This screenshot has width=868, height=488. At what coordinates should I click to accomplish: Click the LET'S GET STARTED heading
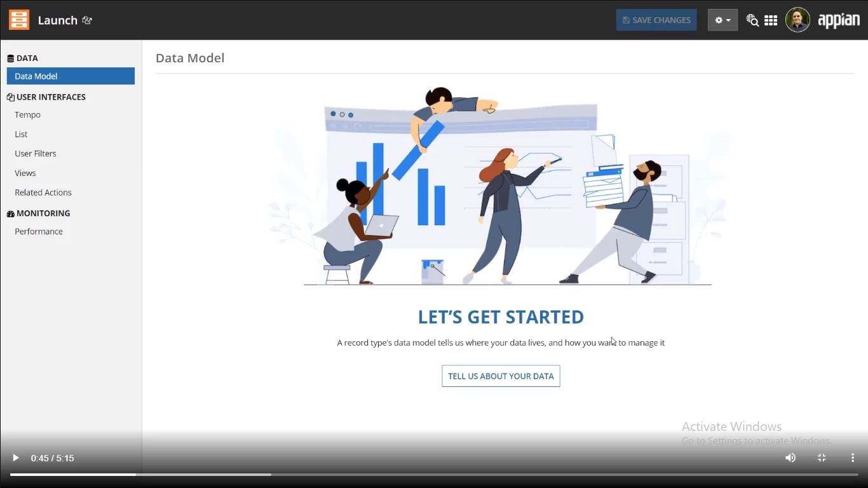click(x=501, y=317)
